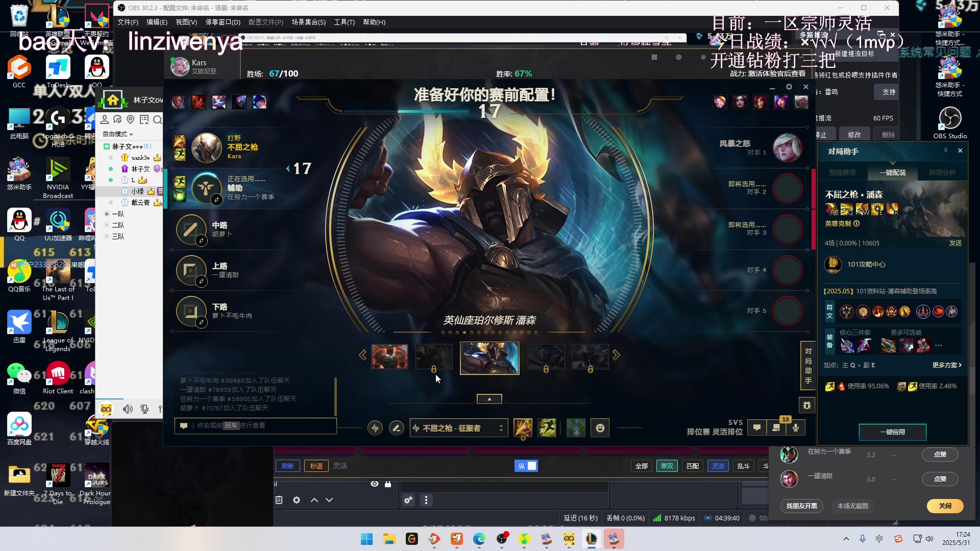Click the microphone voice button in champ select
The image size is (980, 551).
[796, 428]
